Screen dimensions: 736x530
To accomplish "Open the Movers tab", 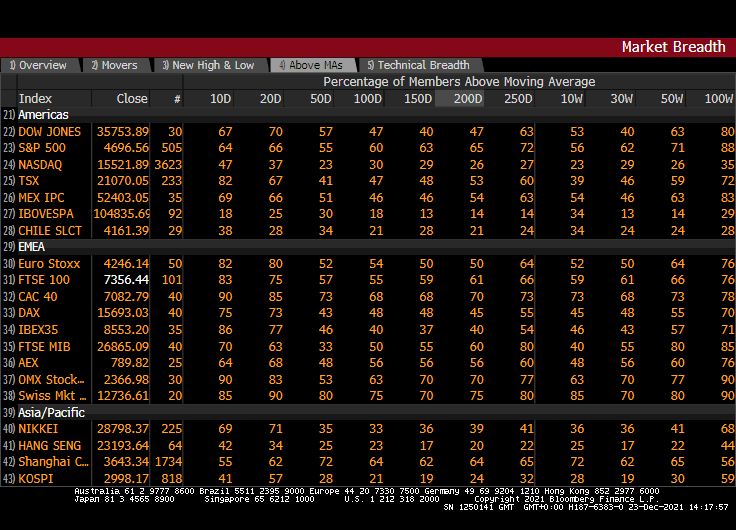I will click(114, 65).
